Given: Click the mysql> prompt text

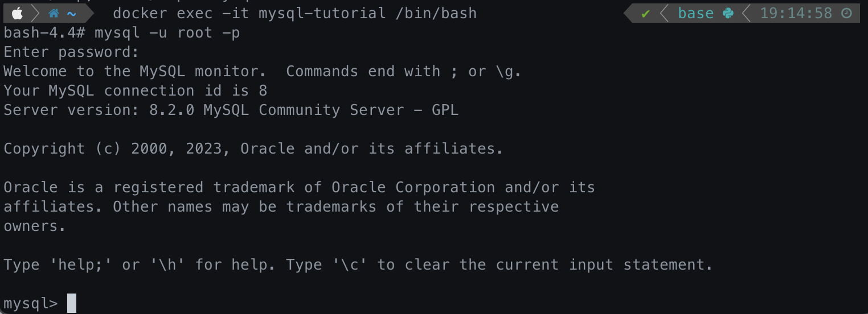Looking at the screenshot, I should tap(31, 304).
